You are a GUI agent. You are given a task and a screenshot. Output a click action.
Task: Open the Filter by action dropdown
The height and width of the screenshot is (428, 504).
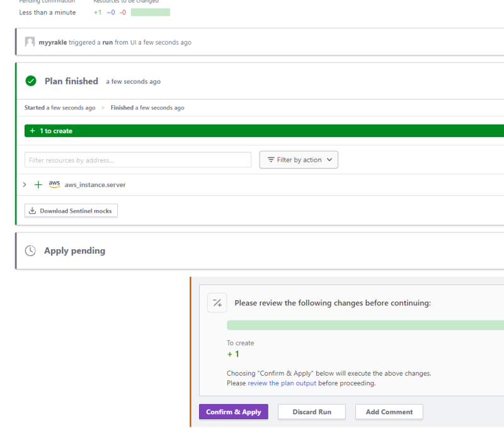point(299,160)
